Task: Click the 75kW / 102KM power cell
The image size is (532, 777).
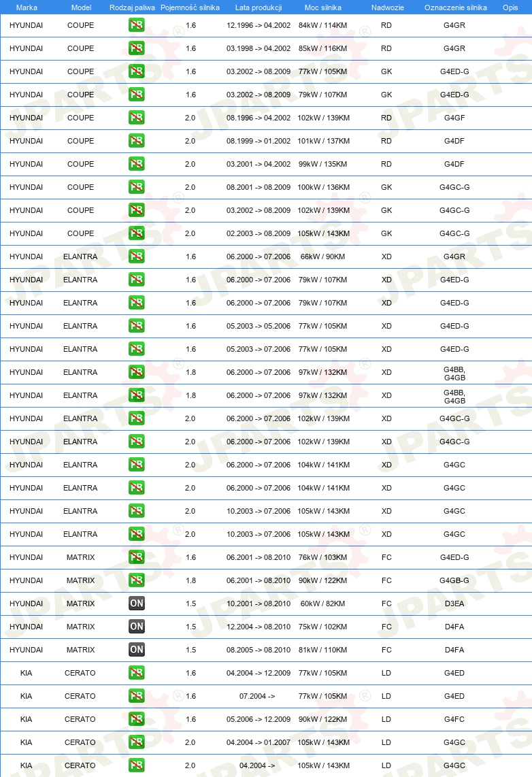Action: 323,627
